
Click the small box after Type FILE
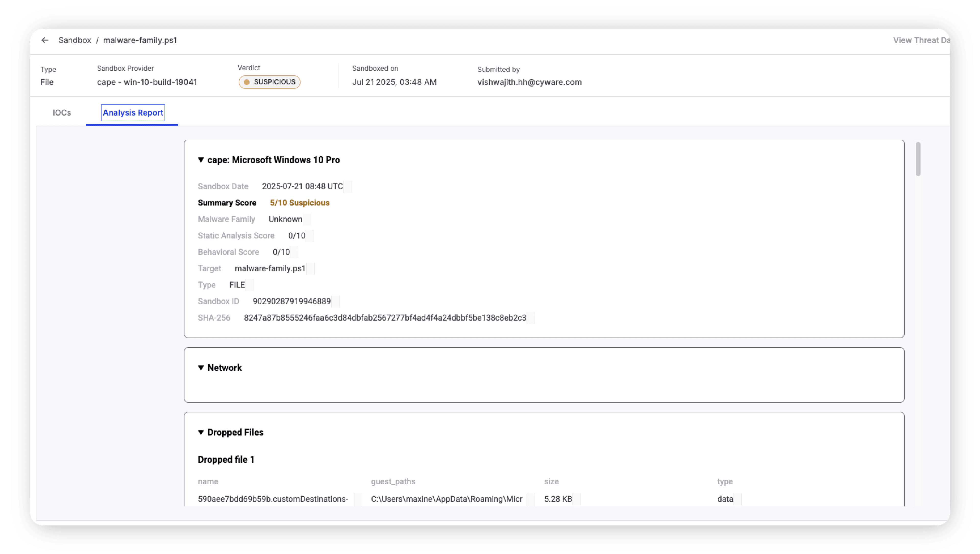[x=249, y=285]
